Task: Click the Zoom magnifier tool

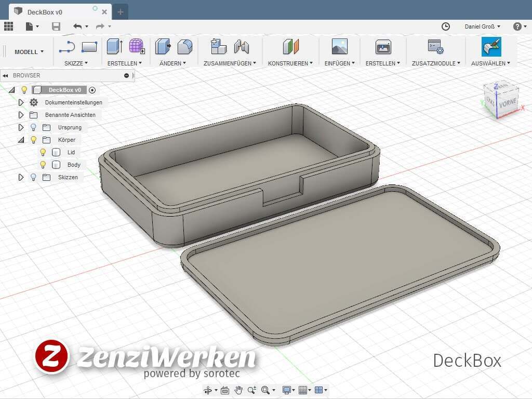Action: click(x=251, y=390)
